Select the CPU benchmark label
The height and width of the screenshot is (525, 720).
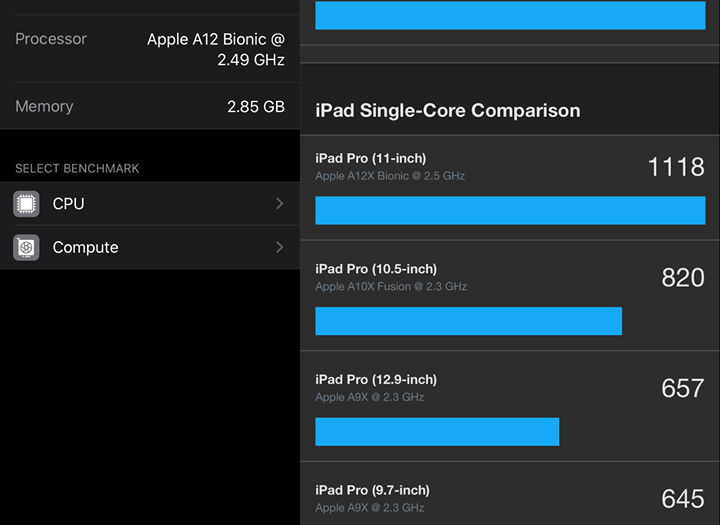[x=68, y=204]
